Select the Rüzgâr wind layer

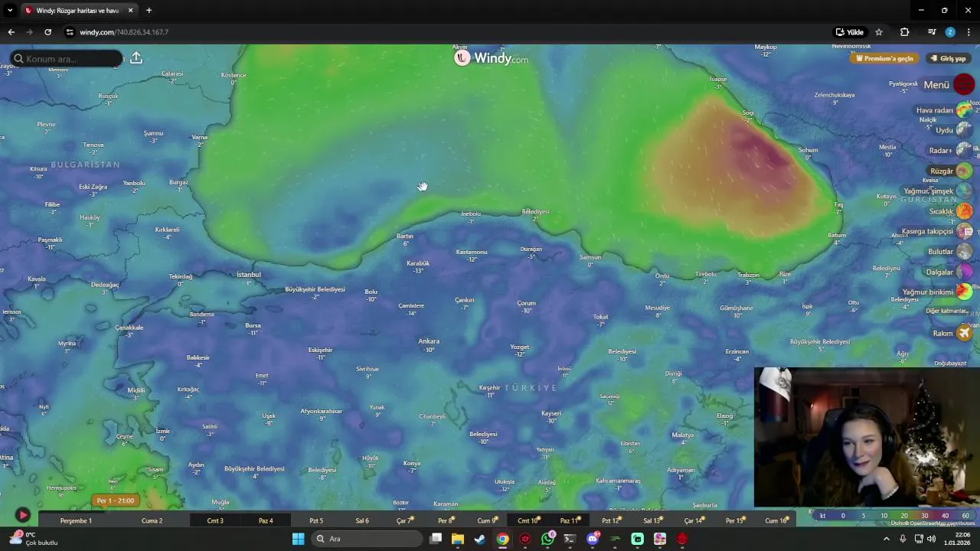[951, 171]
